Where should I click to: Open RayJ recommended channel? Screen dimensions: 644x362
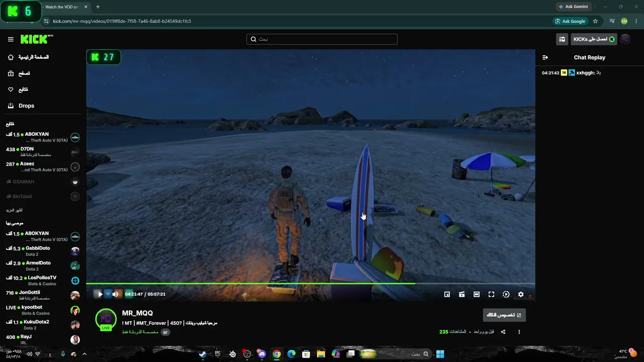click(43, 339)
